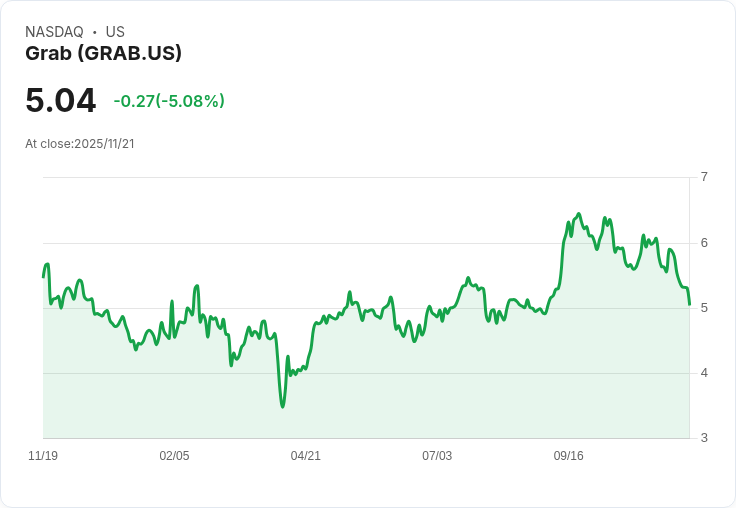Click the Grab (GRAB.US) stock title
The image size is (736, 508).
pos(103,54)
